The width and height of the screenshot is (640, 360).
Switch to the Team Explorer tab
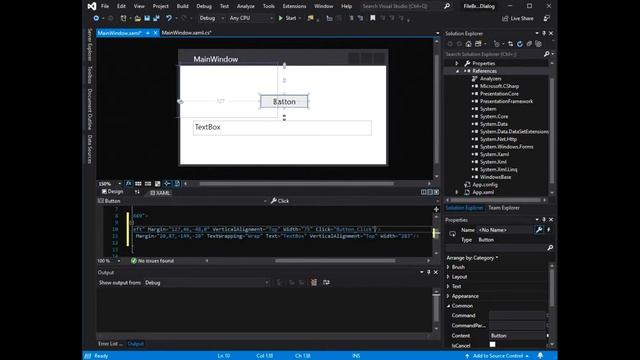point(504,208)
